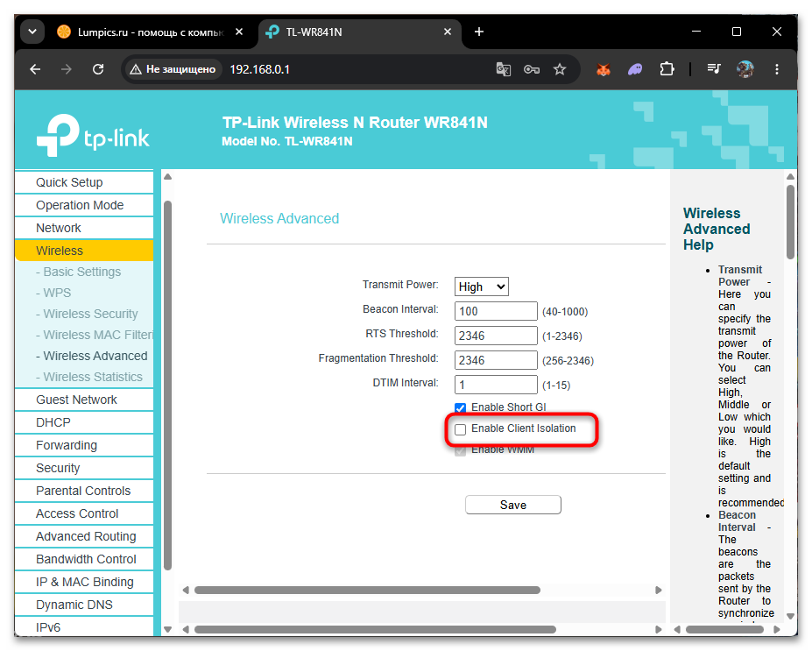This screenshot has width=812, height=651.
Task: Go back to the previous page
Action: coord(35,69)
